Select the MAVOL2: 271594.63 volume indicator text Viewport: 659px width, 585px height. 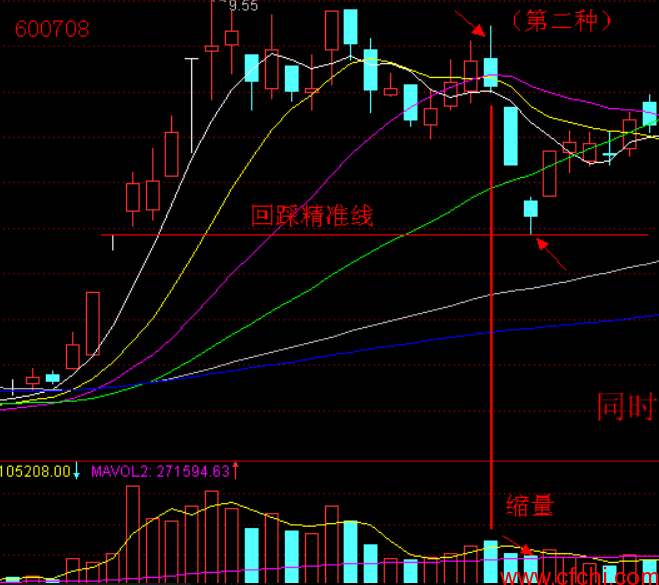click(x=161, y=472)
